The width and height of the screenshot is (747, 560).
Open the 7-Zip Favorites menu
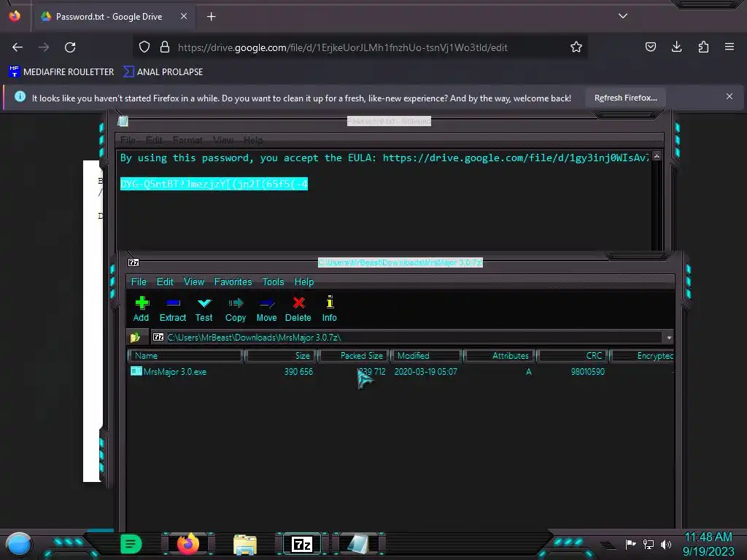233,282
